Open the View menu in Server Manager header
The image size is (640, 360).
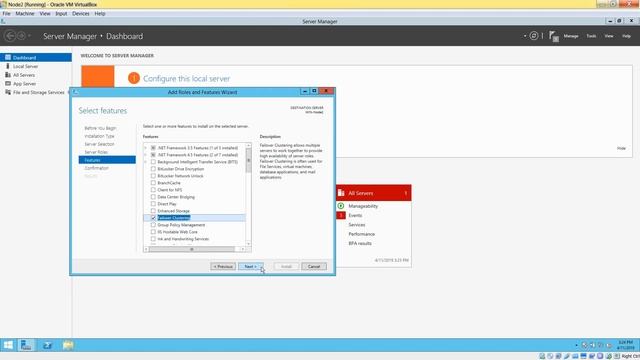609,36
